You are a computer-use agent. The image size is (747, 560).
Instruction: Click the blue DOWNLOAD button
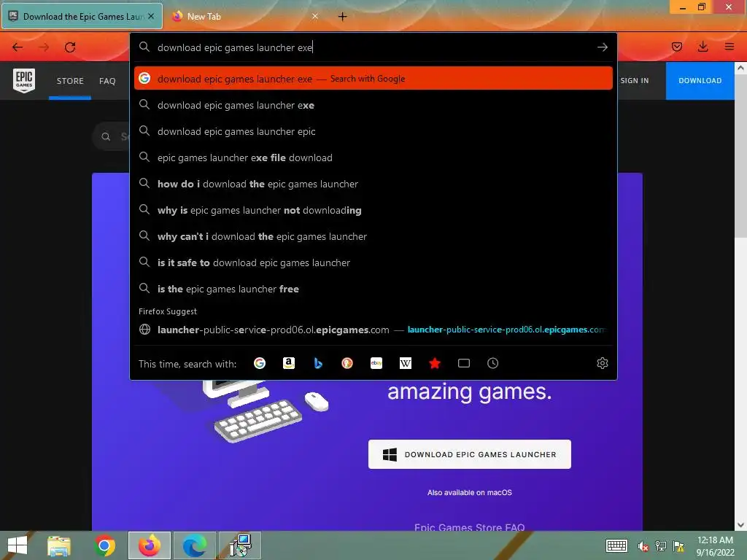coord(700,80)
